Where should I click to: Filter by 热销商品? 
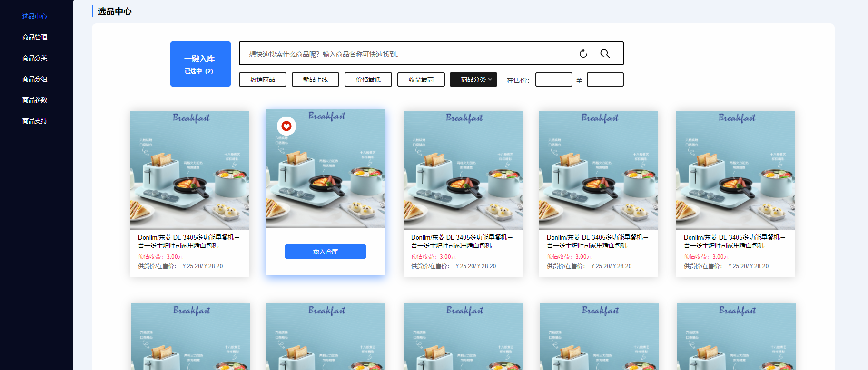tap(263, 79)
